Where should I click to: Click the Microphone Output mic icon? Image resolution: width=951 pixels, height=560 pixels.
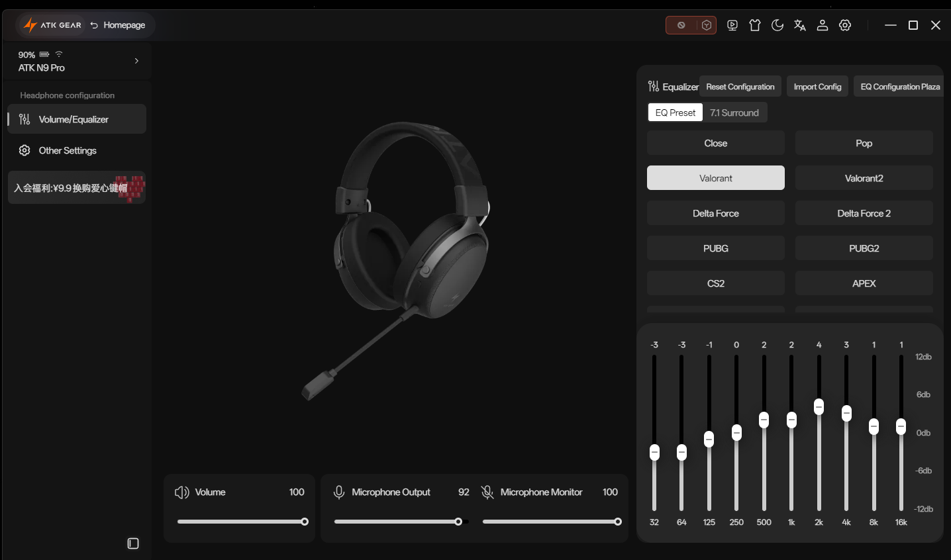tap(339, 492)
